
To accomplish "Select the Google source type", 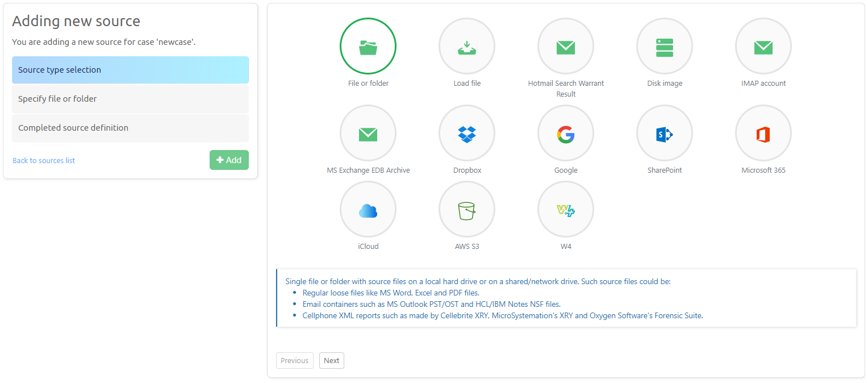I will pos(565,133).
